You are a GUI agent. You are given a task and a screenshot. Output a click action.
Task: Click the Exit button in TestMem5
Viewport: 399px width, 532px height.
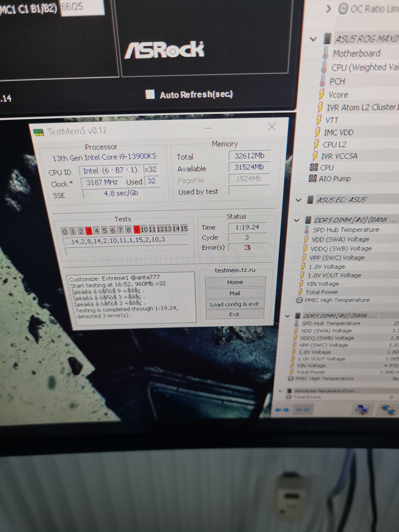pyautogui.click(x=234, y=314)
